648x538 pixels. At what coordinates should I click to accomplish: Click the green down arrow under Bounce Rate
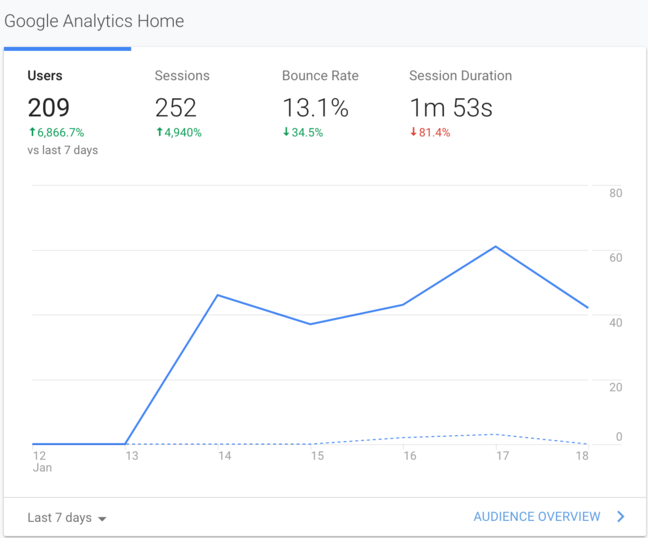tap(286, 132)
